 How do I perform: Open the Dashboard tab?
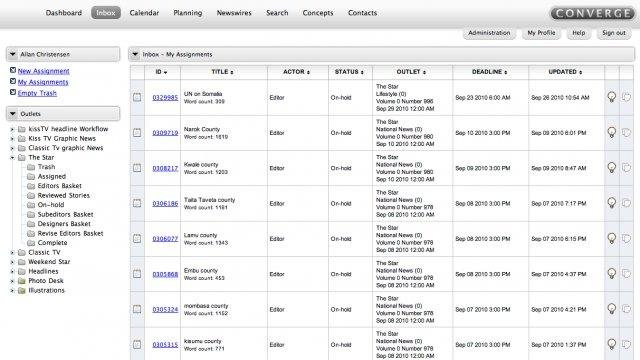(64, 13)
